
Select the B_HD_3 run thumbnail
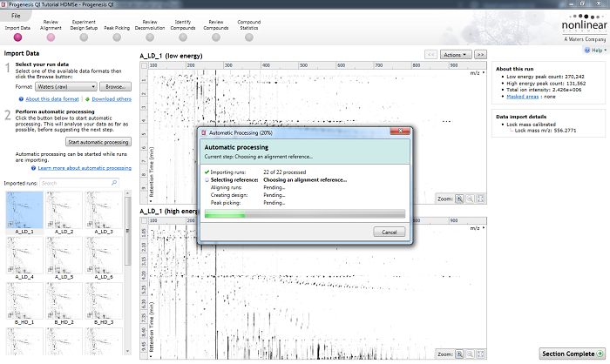tap(104, 303)
